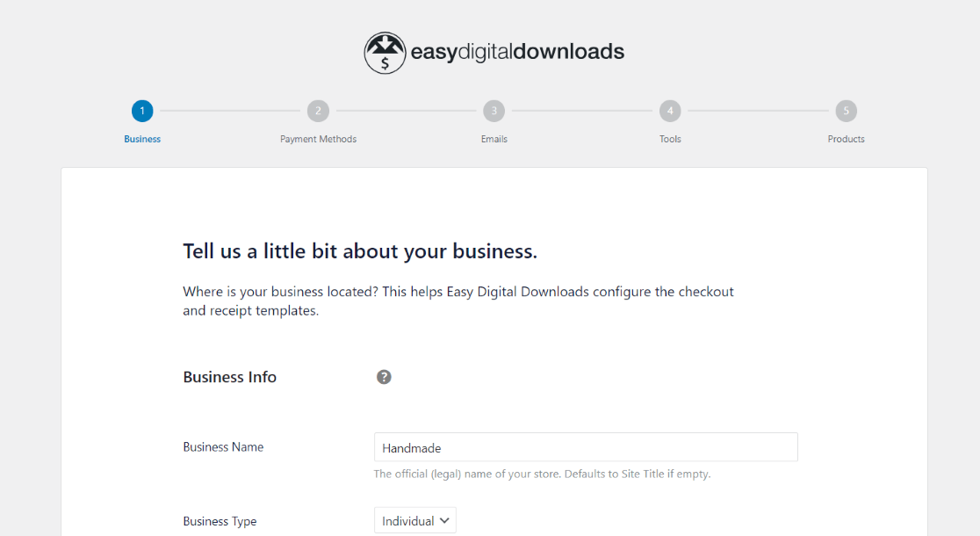Click the paragraph 'Where is your business located?'
Viewport: 980px width, 536px height.
(x=458, y=301)
